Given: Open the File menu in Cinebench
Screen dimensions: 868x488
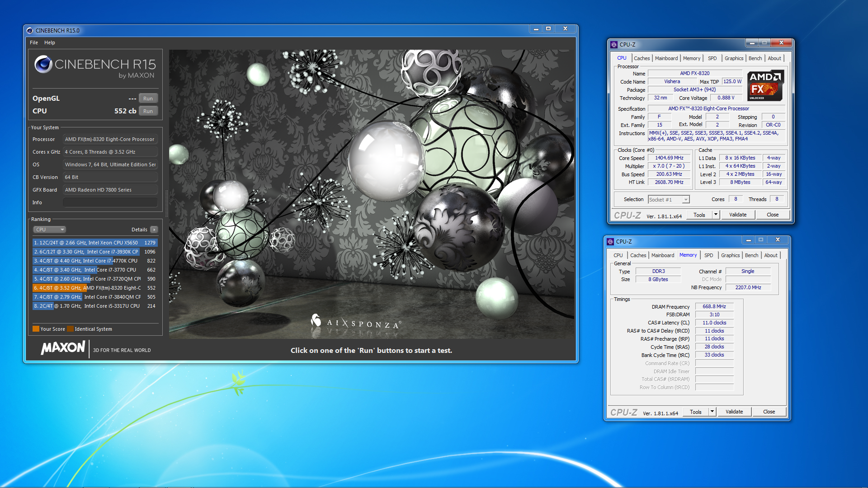Looking at the screenshot, I should (x=34, y=42).
